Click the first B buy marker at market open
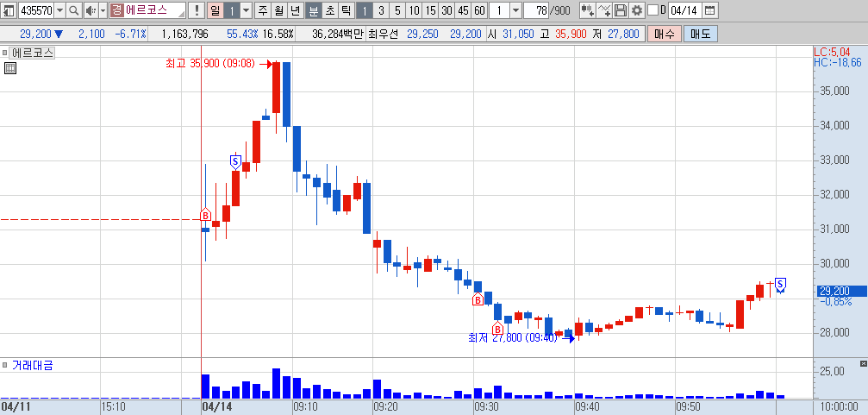Image resolution: width=868 pixels, height=415 pixels. pos(205,215)
